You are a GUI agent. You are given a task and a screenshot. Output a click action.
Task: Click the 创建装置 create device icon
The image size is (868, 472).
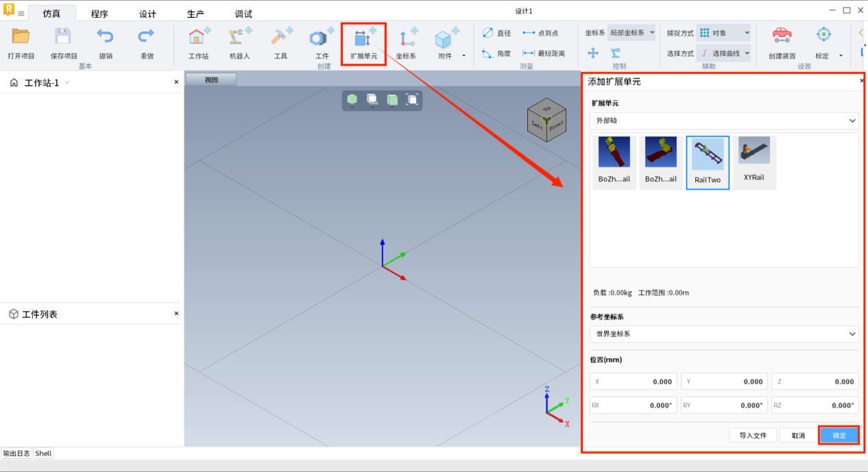pyautogui.click(x=782, y=36)
